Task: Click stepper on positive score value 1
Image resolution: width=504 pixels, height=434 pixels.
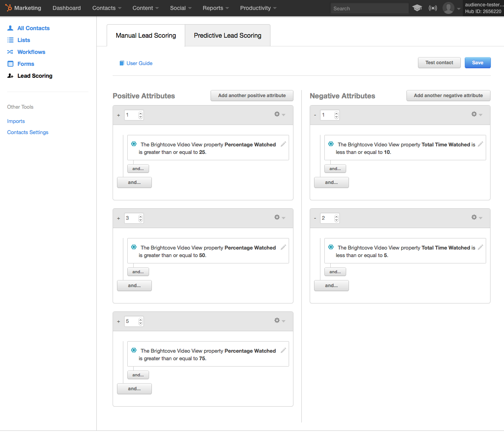Action: [140, 115]
